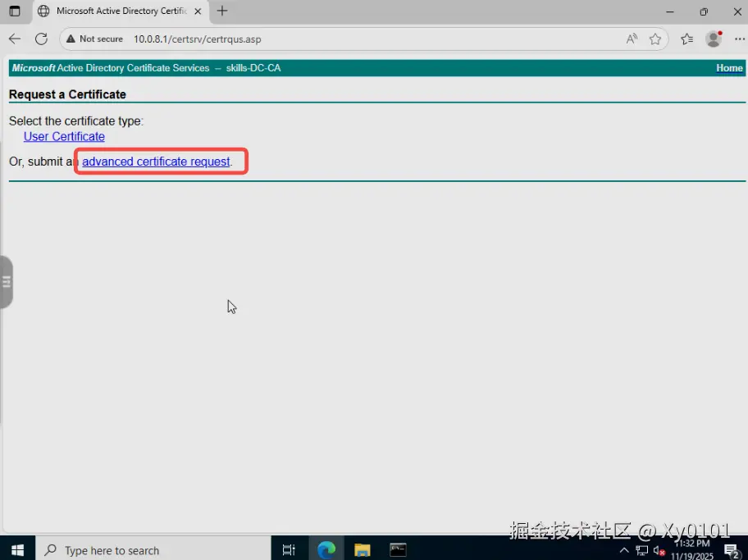Close the Microsoft Active Directory tab

(198, 11)
